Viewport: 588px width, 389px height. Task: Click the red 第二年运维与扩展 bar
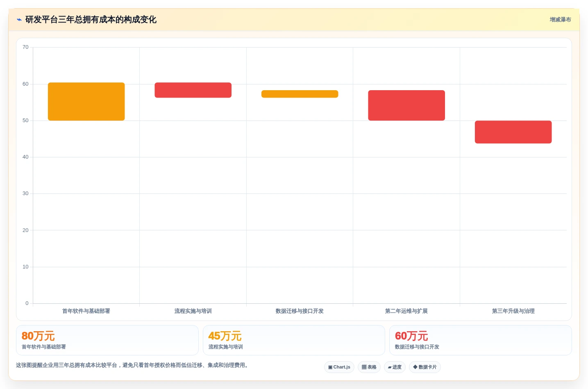(406, 105)
